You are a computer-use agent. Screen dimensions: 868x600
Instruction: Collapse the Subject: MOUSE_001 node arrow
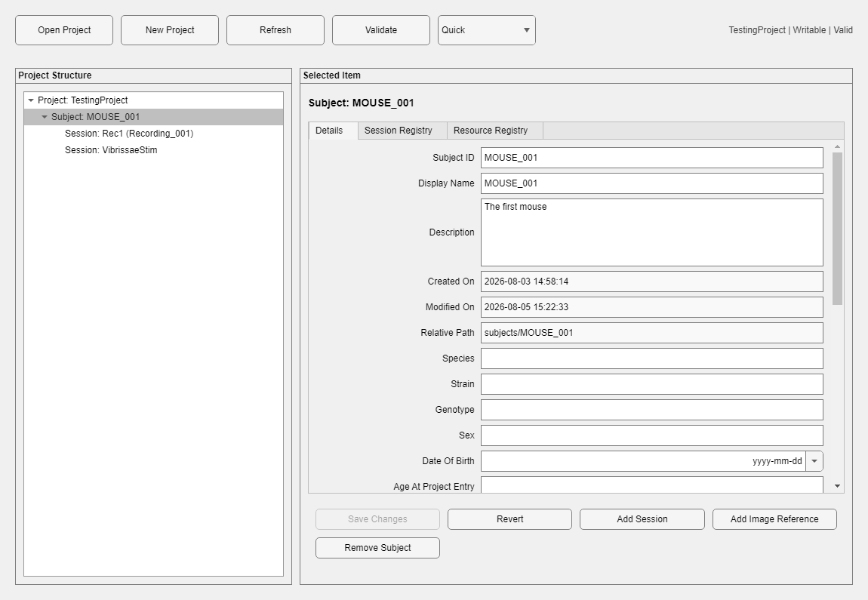click(45, 117)
